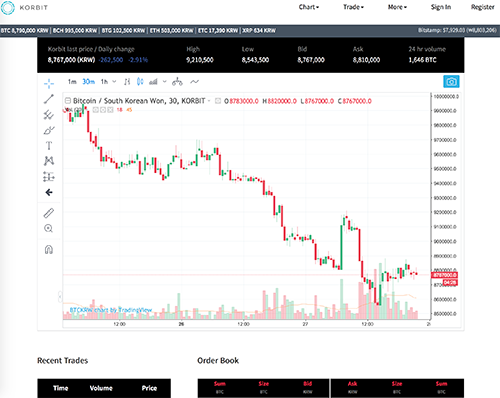Select the 1m timeframe
The height and width of the screenshot is (398, 500).
point(72,82)
